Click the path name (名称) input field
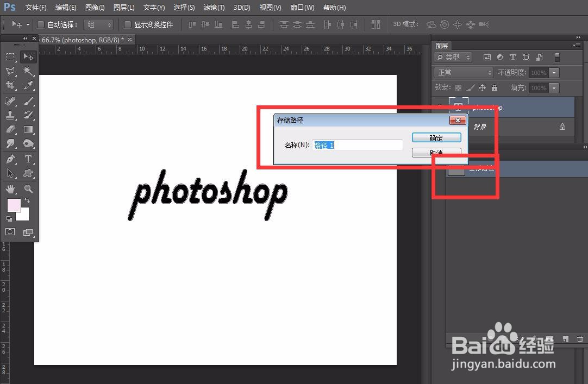588x384 pixels. pyautogui.click(x=358, y=145)
